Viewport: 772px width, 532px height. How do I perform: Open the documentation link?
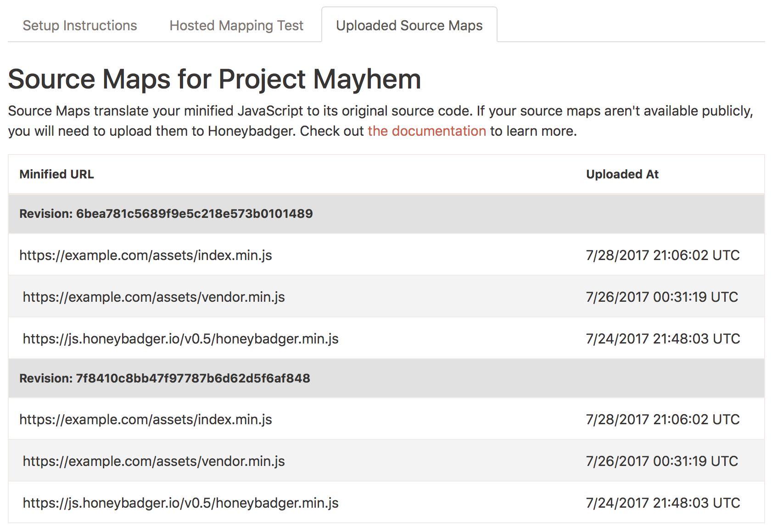pos(426,131)
